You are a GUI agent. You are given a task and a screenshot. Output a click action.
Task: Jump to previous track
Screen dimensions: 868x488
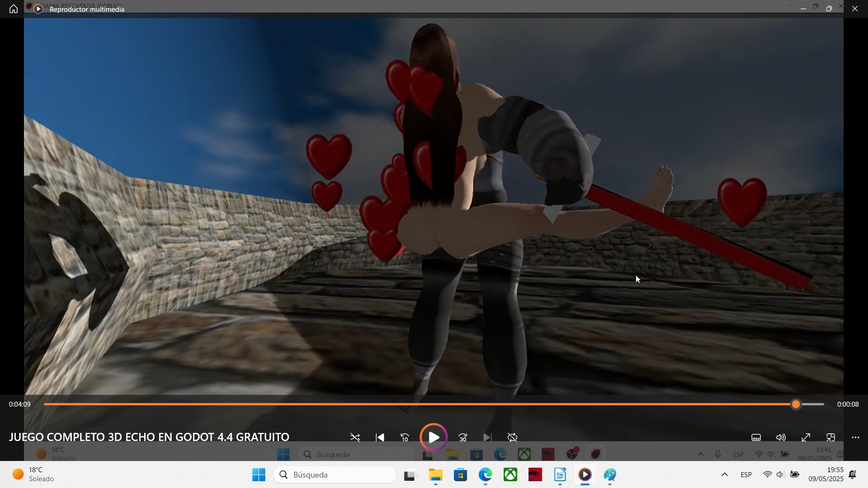380,437
